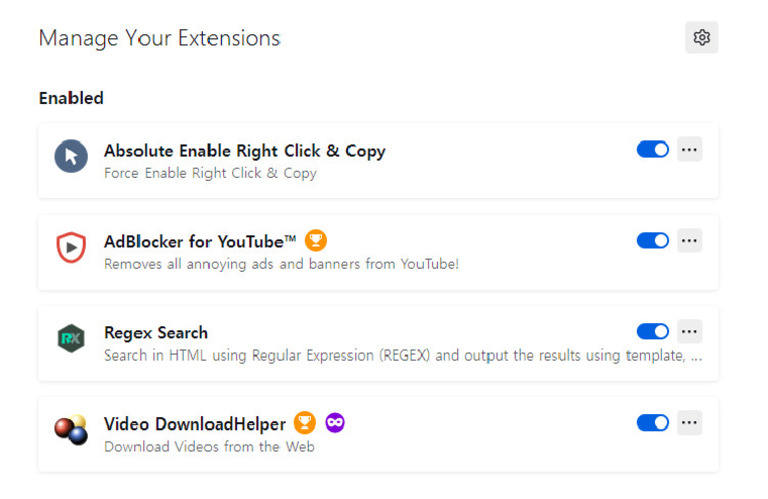Image resolution: width=768 pixels, height=499 pixels.
Task: Click Video DownloadHelper's purple private-browsing mask badge
Action: tap(335, 424)
